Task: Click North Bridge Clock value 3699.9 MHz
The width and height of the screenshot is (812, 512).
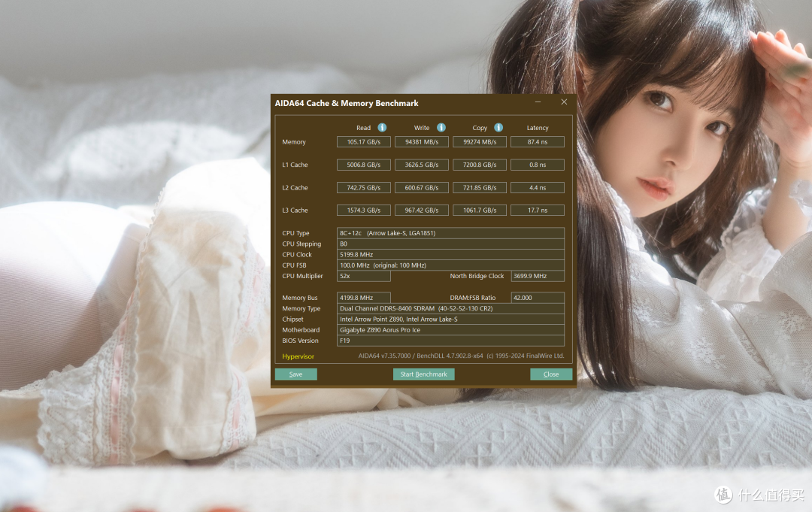Action: pos(538,276)
